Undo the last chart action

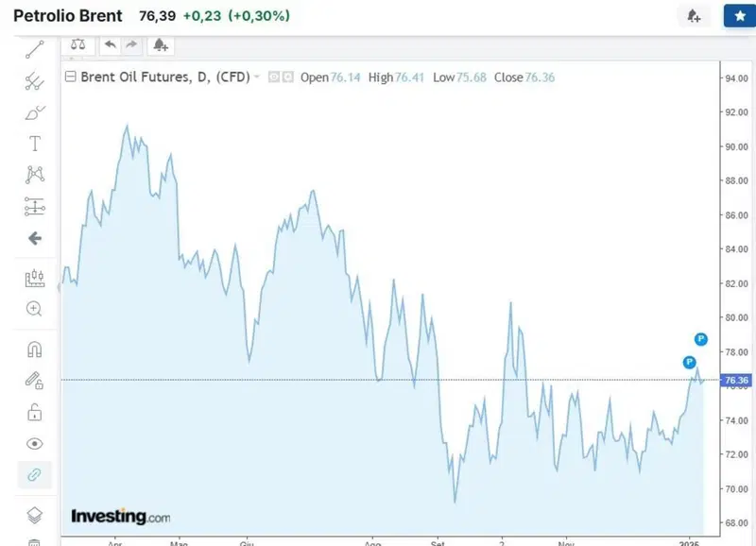pyautogui.click(x=111, y=45)
